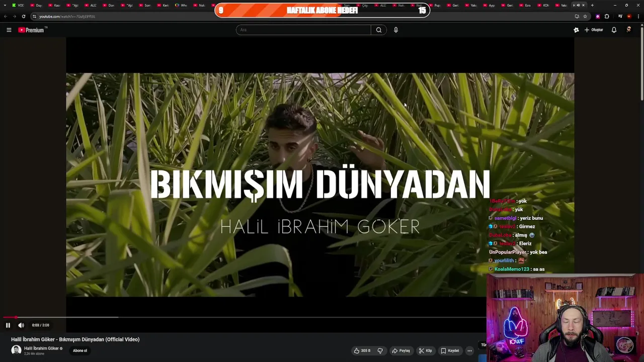
Task: Go back with browser back arrow
Action: (x=6, y=16)
